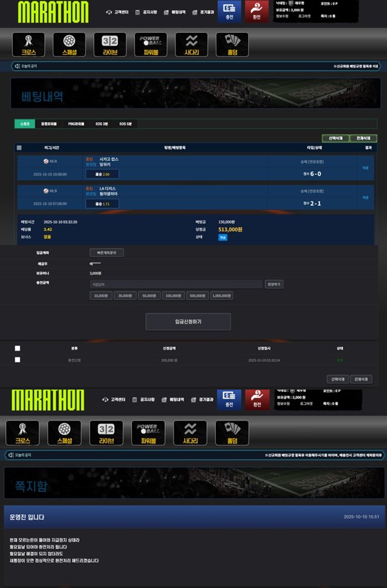
Task: Click 홈승 1.71 odds box
Action: (102, 204)
